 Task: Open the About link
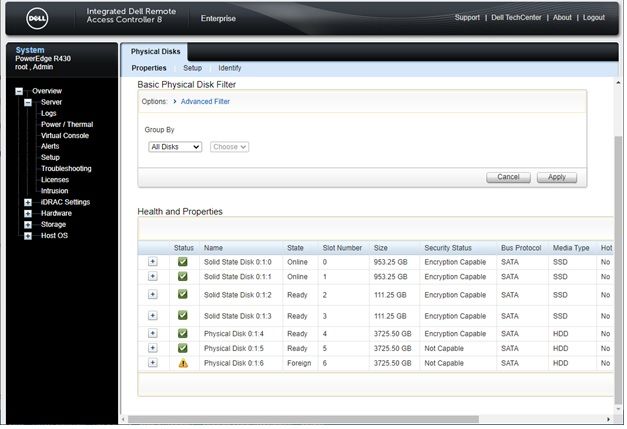[562, 18]
